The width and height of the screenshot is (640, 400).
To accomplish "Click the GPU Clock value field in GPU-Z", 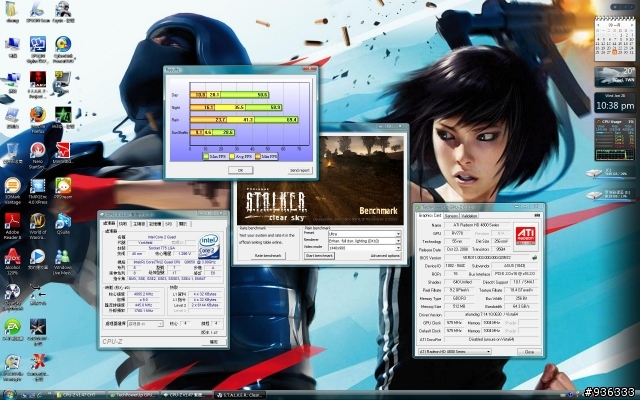I will click(454, 322).
